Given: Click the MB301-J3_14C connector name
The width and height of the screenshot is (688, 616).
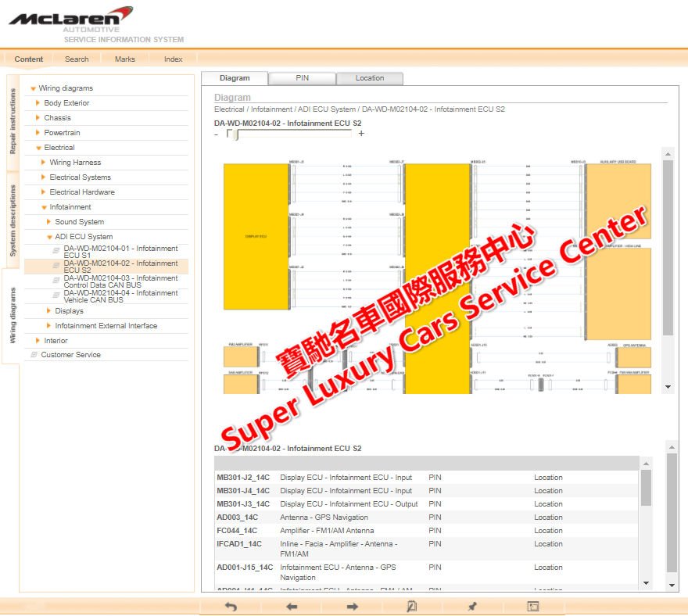Looking at the screenshot, I should pyautogui.click(x=243, y=503).
